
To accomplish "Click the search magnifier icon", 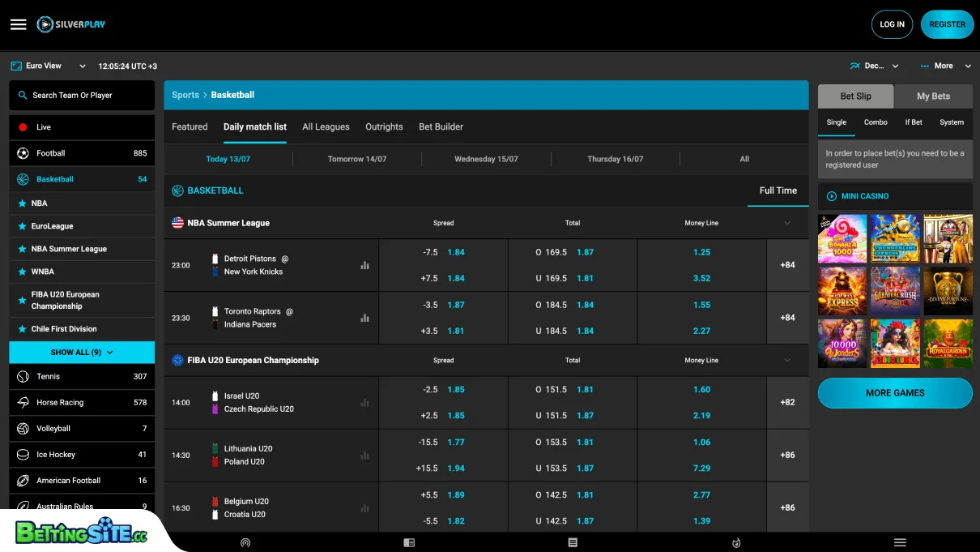I will [22, 96].
